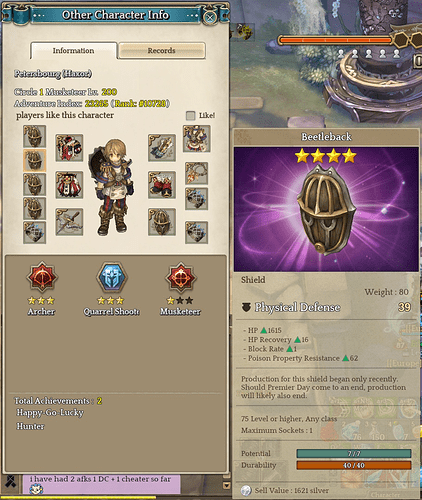The width and height of the screenshot is (422, 500).
Task: Click the Happy-Go-Lucky achievement
Action: pyautogui.click(x=50, y=413)
